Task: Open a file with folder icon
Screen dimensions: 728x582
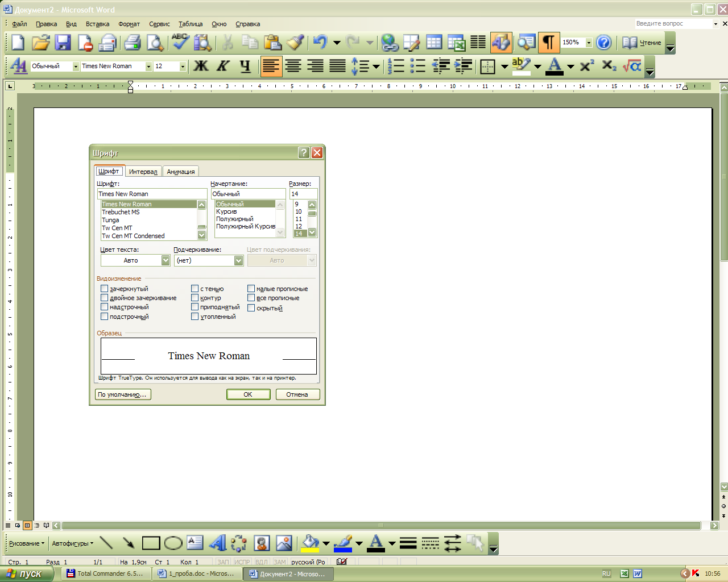Action: tap(40, 43)
